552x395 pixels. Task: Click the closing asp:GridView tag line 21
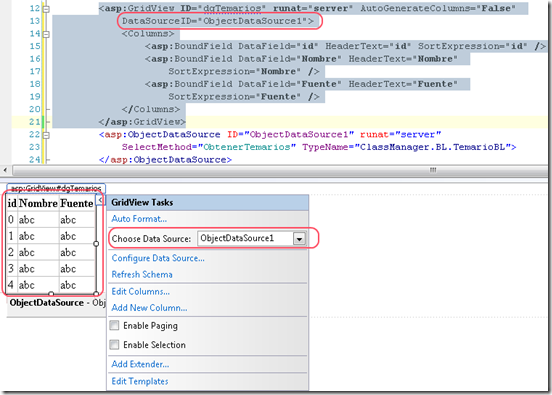tap(142, 122)
